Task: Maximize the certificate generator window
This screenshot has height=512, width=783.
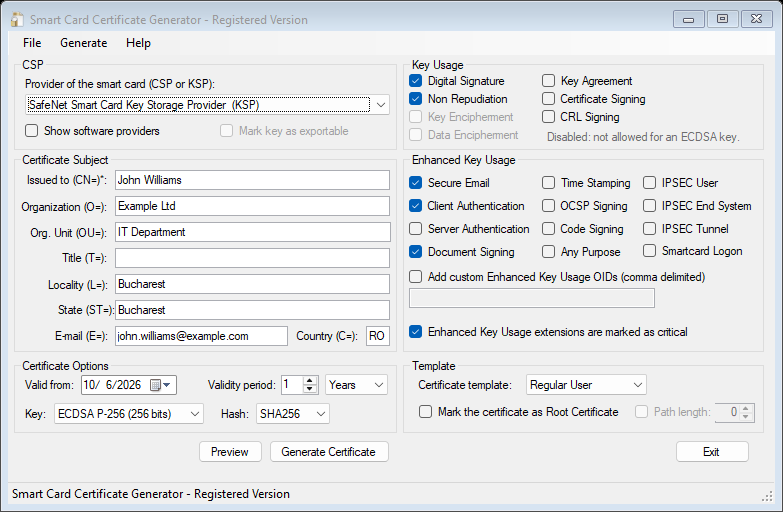Action: click(x=722, y=19)
